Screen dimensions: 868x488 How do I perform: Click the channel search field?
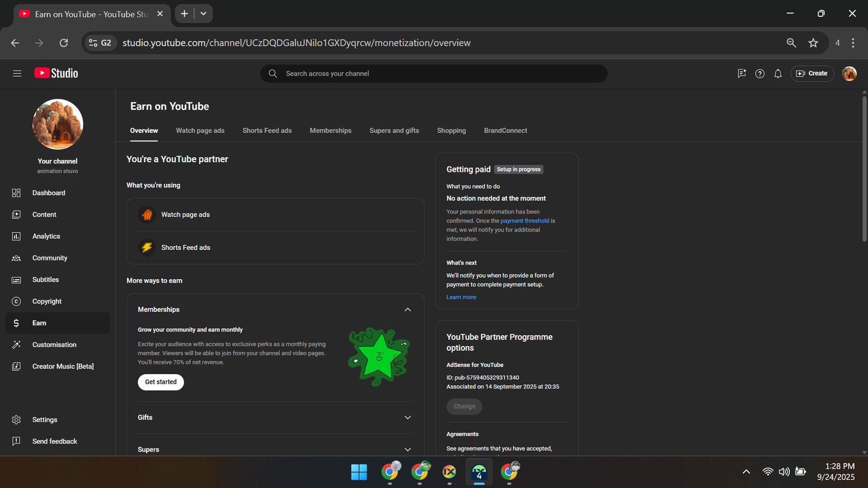pyautogui.click(x=434, y=74)
